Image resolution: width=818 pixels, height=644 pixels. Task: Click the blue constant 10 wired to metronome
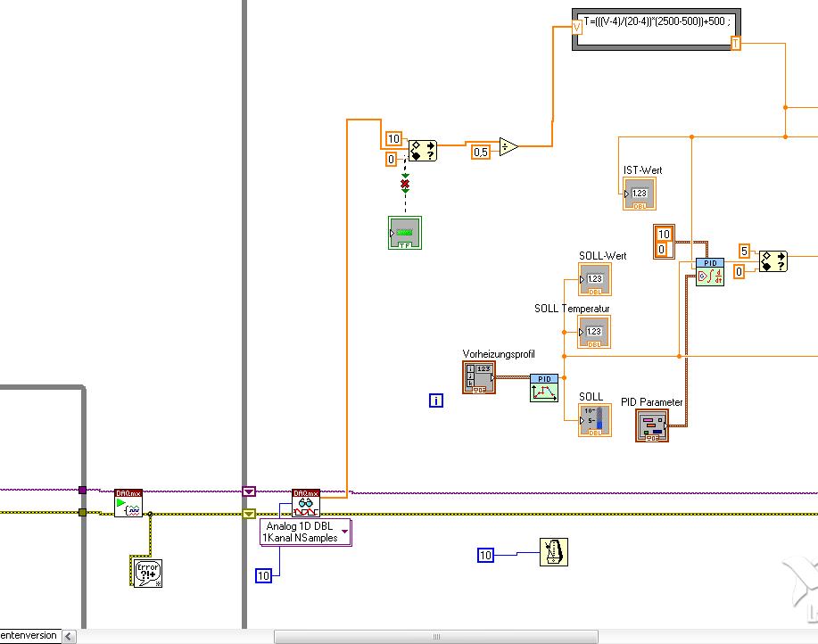point(485,556)
